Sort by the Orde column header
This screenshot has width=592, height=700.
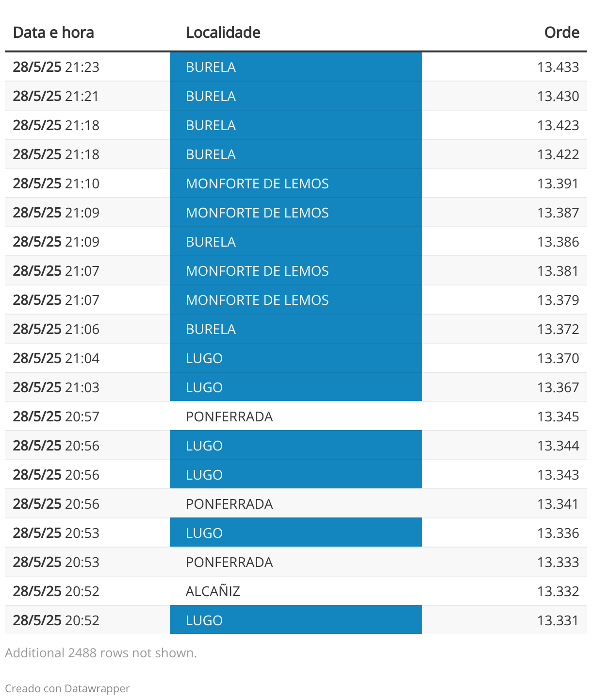coord(561,33)
